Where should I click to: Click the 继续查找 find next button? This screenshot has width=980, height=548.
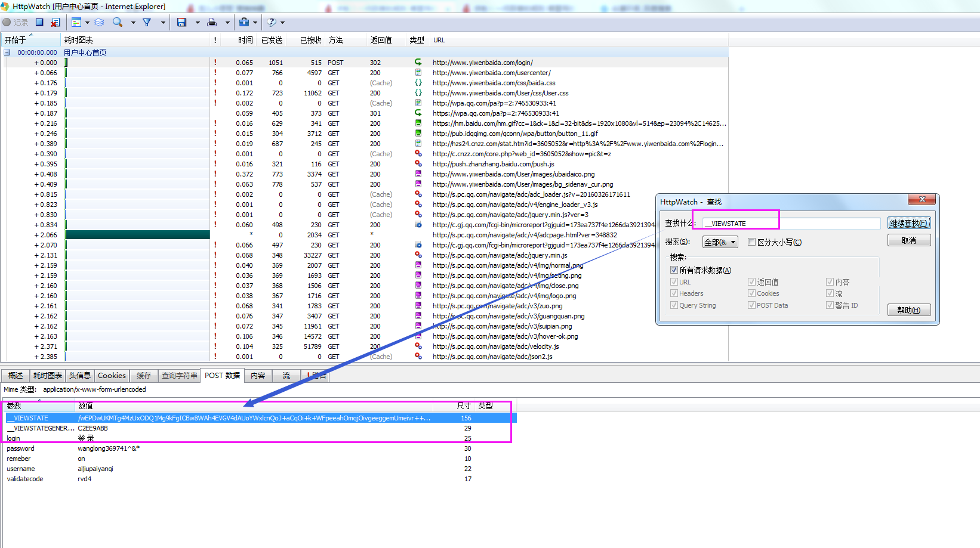pyautogui.click(x=908, y=223)
